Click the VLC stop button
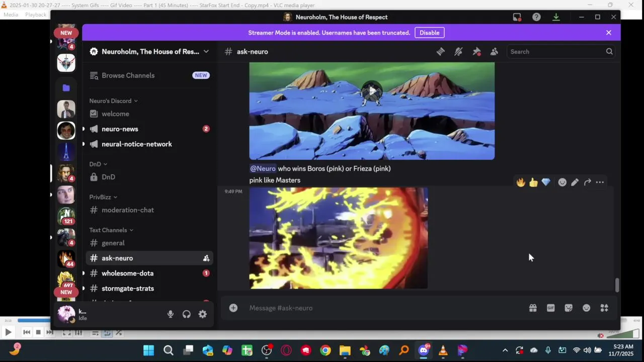644x362 pixels. pyautogui.click(x=38, y=332)
